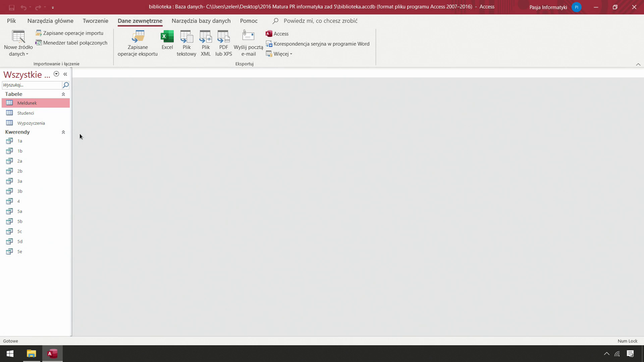This screenshot has height=362, width=644.
Task: Click the navigation pane search field
Action: [x=32, y=85]
